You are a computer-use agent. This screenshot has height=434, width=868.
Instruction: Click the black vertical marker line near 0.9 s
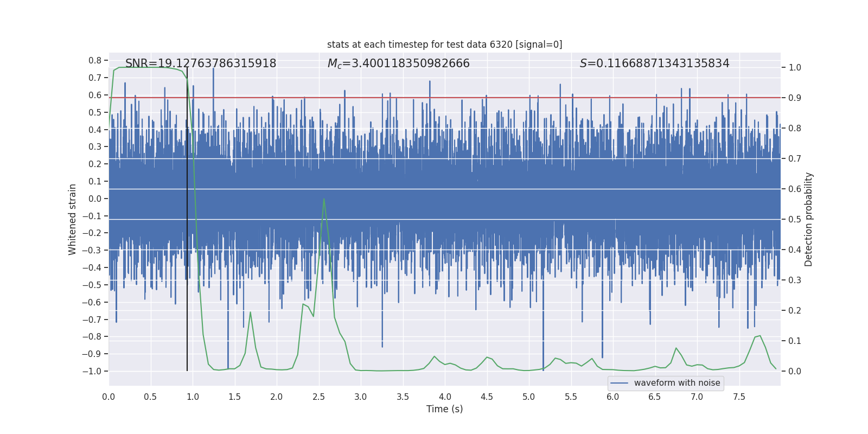(187, 219)
